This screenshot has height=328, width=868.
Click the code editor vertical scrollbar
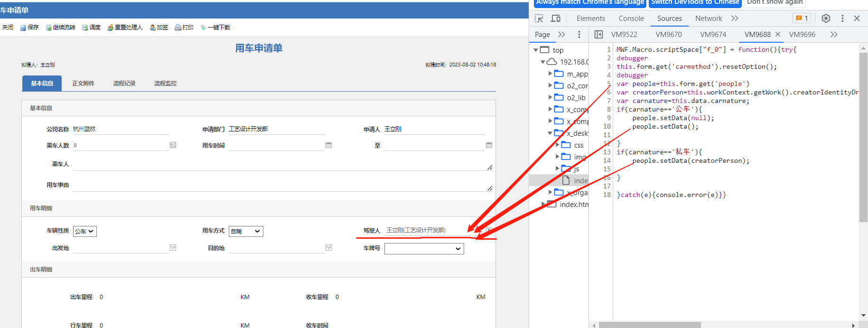click(x=863, y=137)
